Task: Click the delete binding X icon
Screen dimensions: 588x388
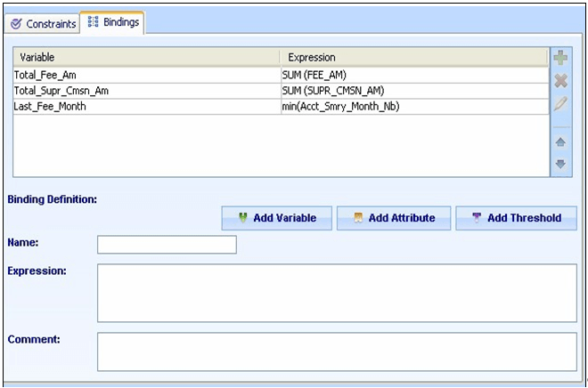Action: tap(560, 80)
